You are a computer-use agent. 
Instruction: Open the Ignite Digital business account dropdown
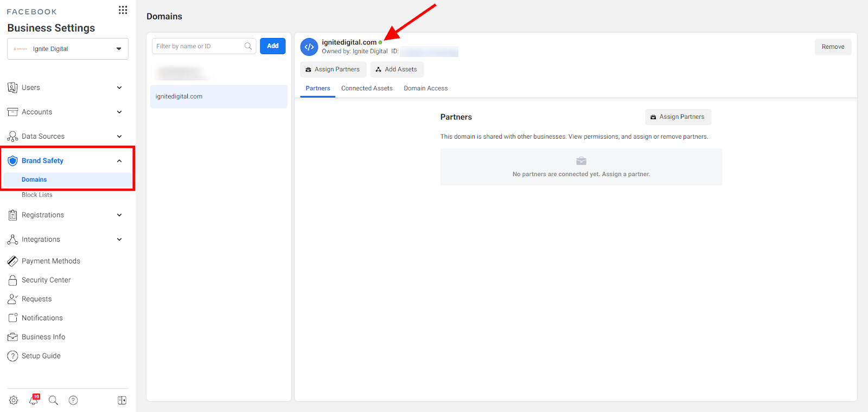(x=68, y=49)
